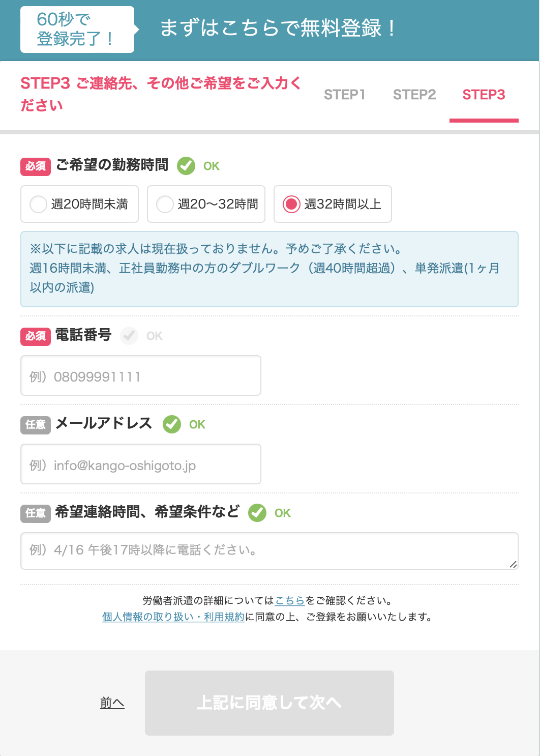Select 週20時間未満 radio option
The height and width of the screenshot is (756, 540).
(x=79, y=204)
